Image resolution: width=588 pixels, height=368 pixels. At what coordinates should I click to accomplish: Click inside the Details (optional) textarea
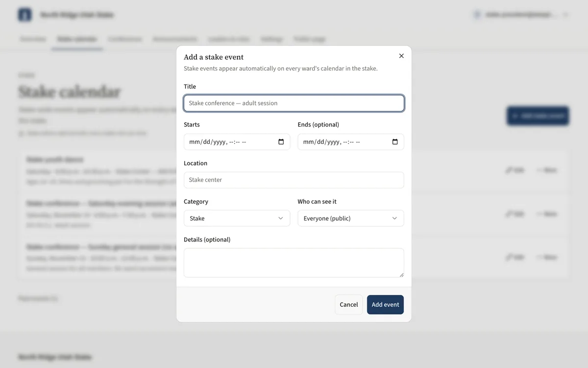294,263
